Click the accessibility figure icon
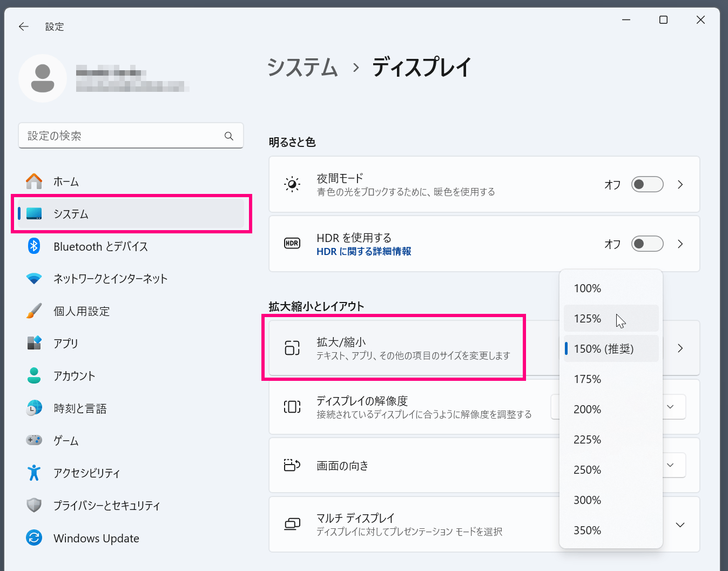 coord(34,473)
